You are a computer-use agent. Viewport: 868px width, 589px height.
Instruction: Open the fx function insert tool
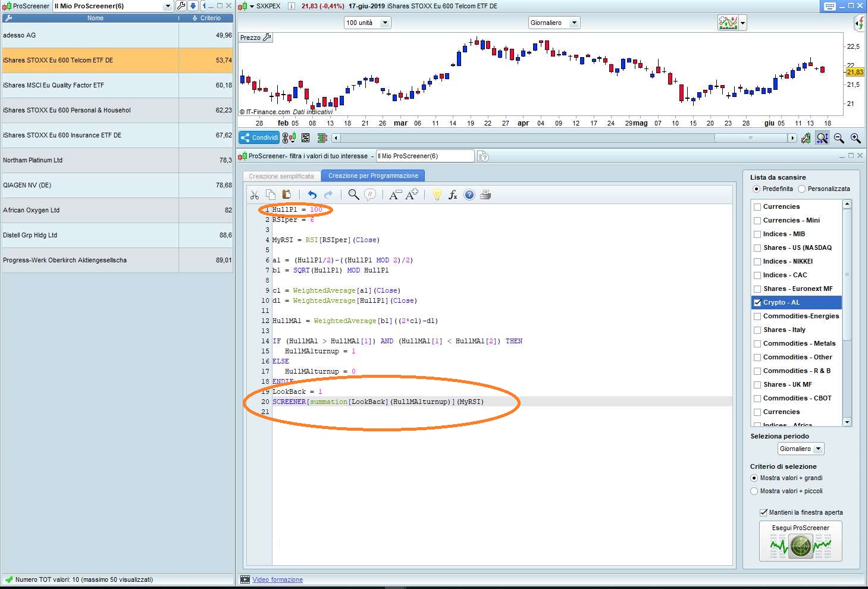point(453,195)
